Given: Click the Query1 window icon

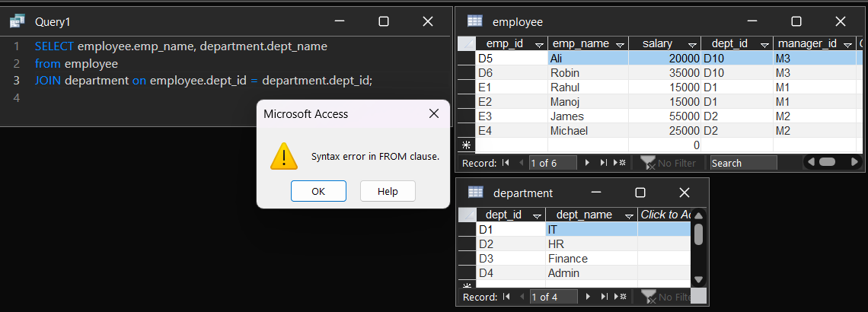Looking at the screenshot, I should tap(17, 22).
